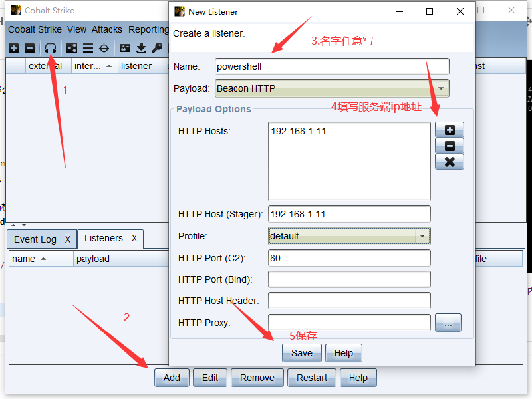Minimize the New Listener window

400,11
